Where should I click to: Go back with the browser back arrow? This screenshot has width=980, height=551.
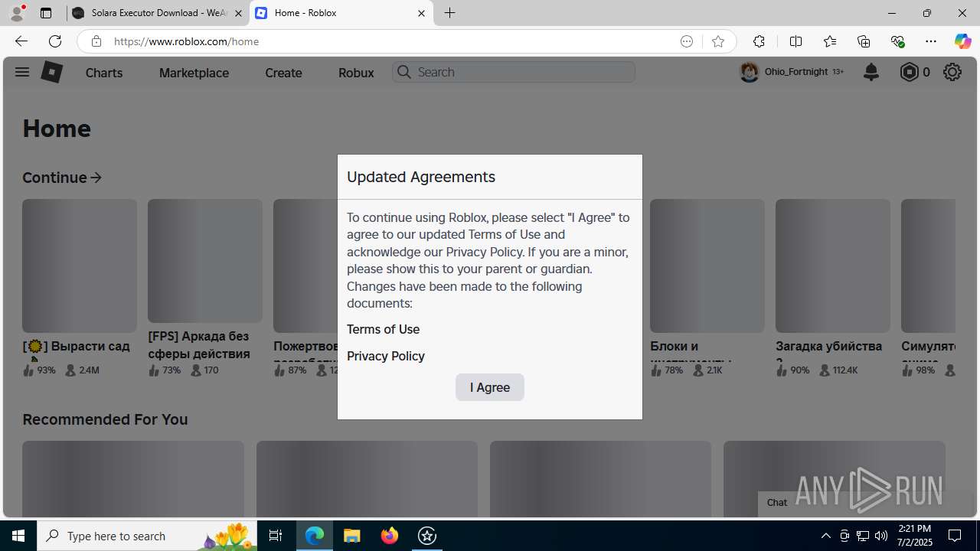click(21, 41)
